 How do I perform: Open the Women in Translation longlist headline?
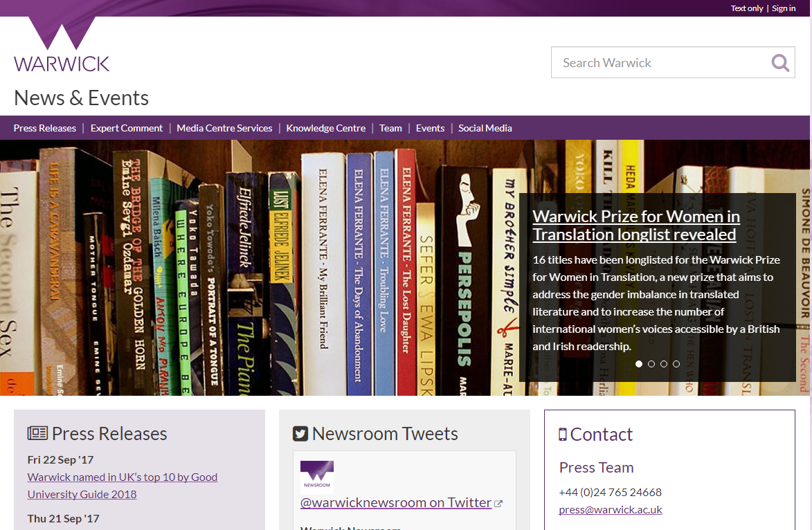tap(635, 226)
